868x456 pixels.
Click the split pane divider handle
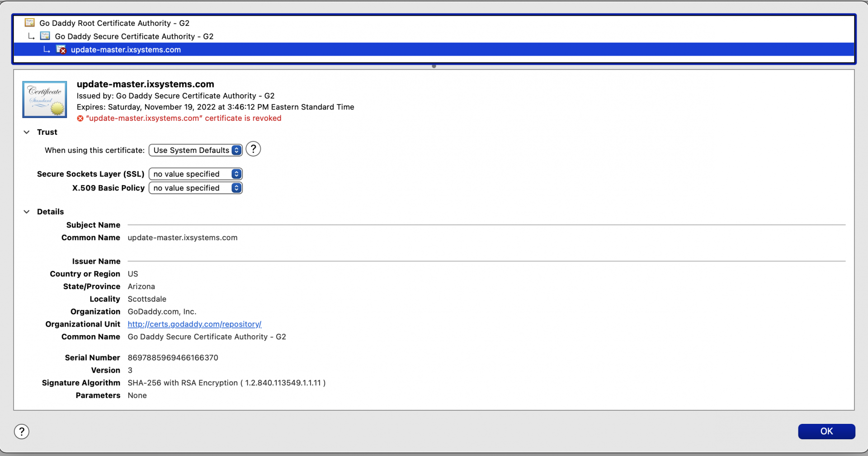(434, 66)
